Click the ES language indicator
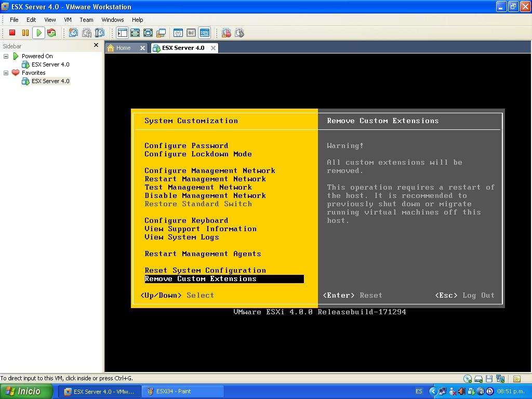Image resolution: width=532 pixels, height=399 pixels. (419, 392)
